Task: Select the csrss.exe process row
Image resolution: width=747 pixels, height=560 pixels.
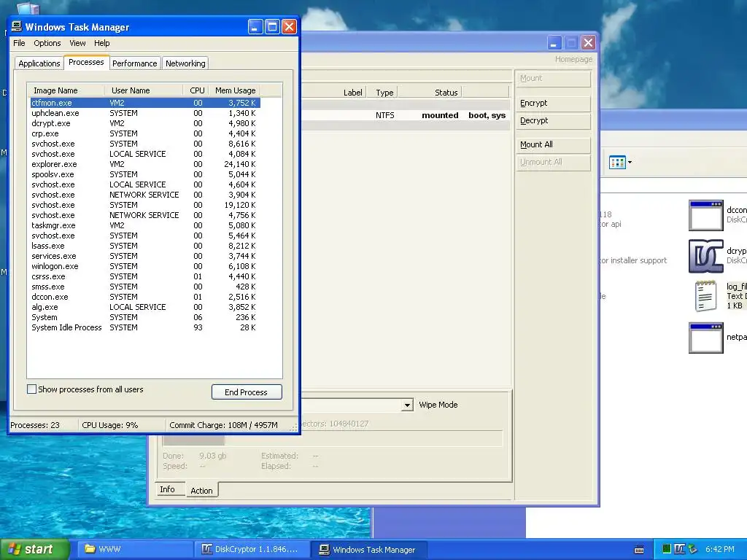Action: tap(145, 276)
